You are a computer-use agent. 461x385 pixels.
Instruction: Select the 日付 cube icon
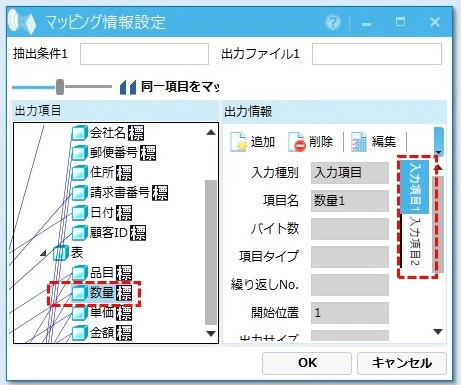80,213
